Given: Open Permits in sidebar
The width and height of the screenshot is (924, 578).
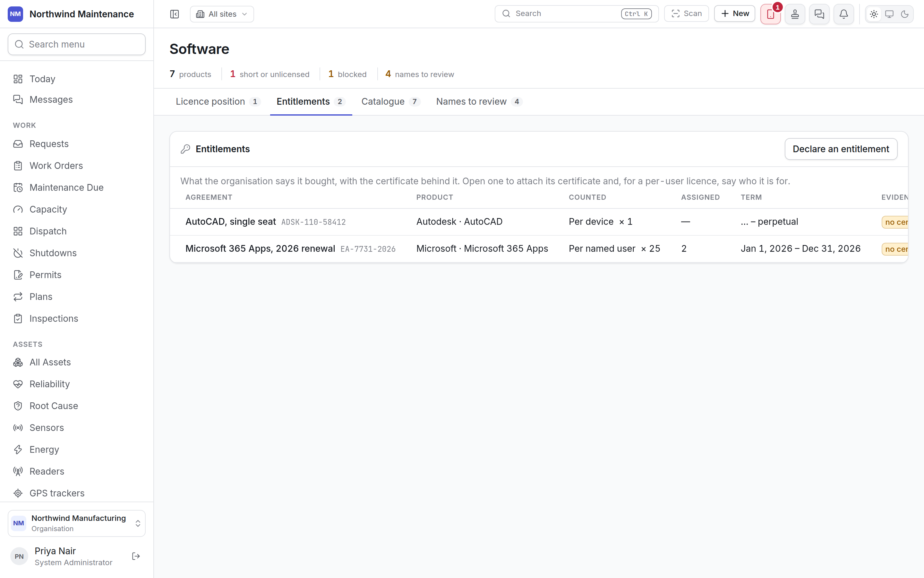Looking at the screenshot, I should 77,275.
